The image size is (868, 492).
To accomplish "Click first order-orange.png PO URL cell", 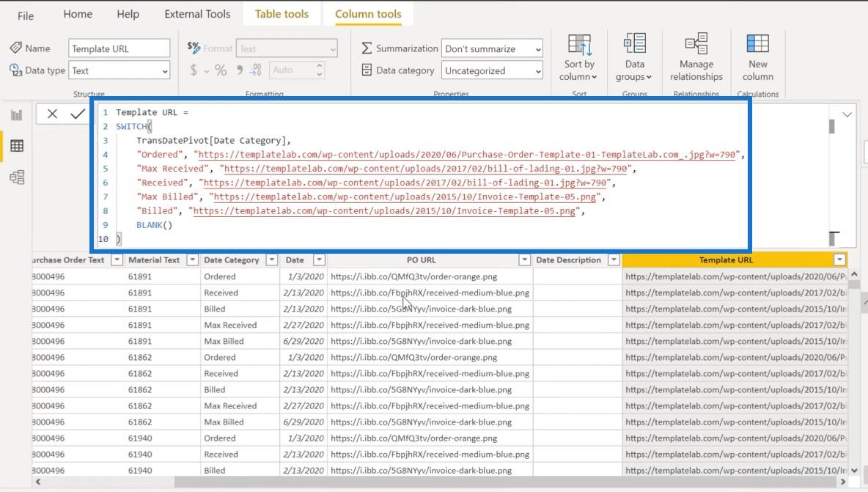I will click(430, 276).
